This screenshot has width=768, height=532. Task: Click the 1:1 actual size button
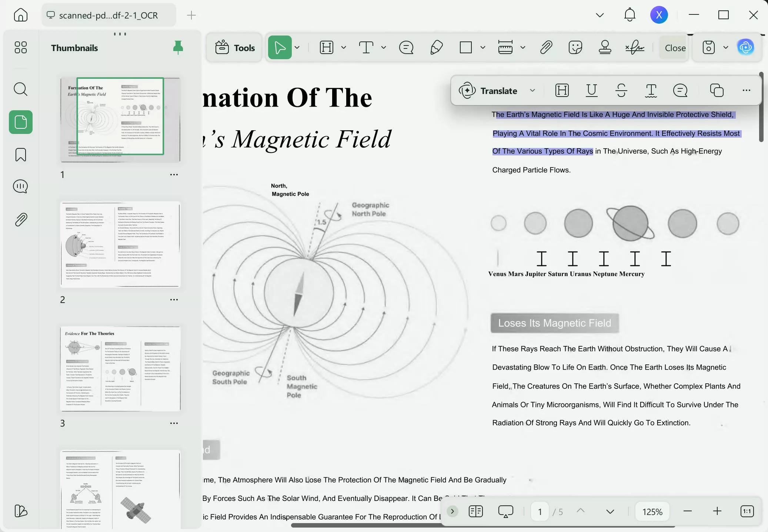click(747, 511)
